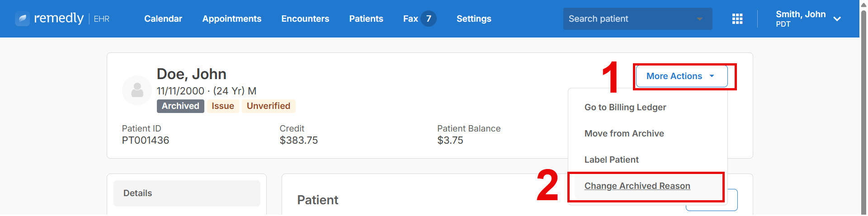The height and width of the screenshot is (216, 868).
Task: Open the Calendar tab
Action: tap(163, 19)
